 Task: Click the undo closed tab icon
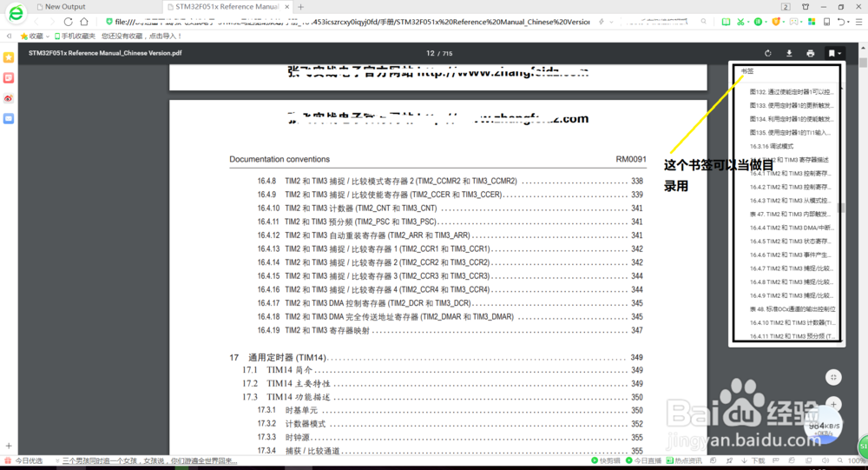pyautogui.click(x=841, y=22)
